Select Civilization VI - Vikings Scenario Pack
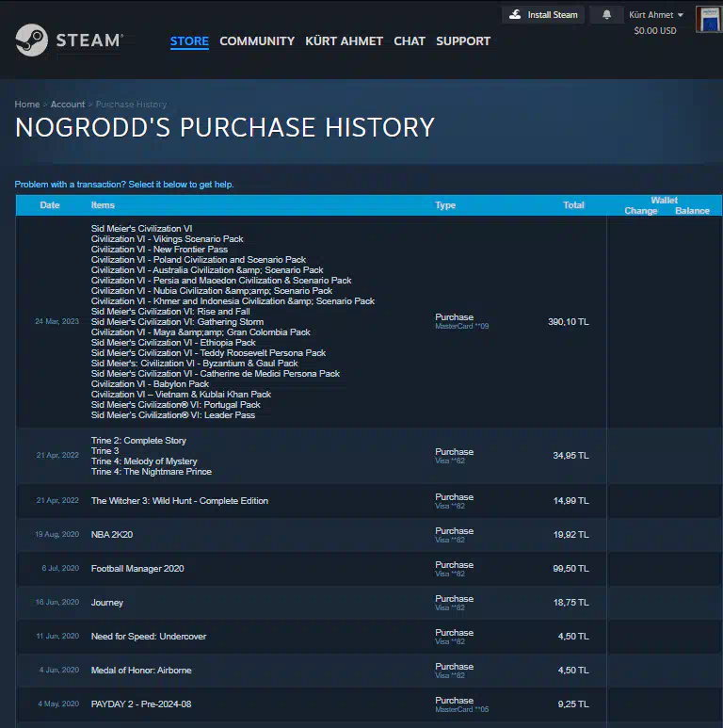The height and width of the screenshot is (728, 723). [x=167, y=238]
